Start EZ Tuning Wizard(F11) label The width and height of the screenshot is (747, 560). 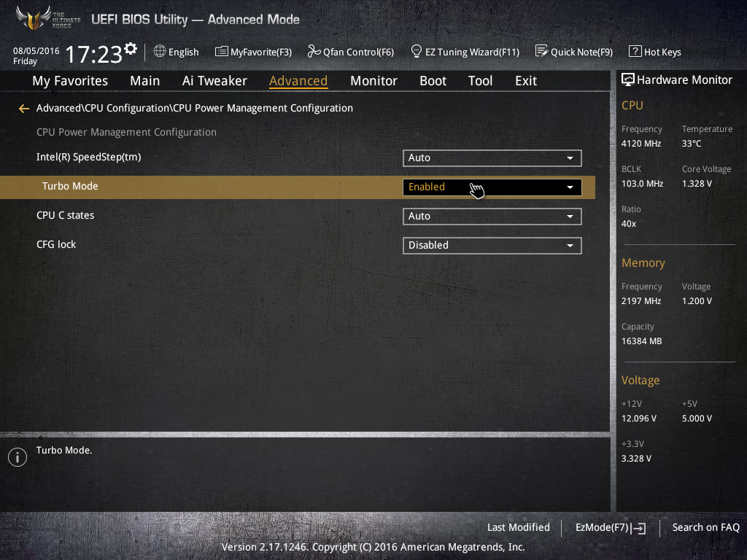pos(472,52)
